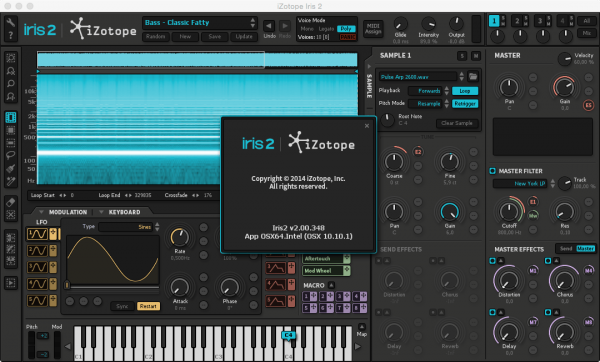Viewport: 600px width, 362px height.
Task: Toggle the Retrigger button
Action: pyautogui.click(x=465, y=104)
